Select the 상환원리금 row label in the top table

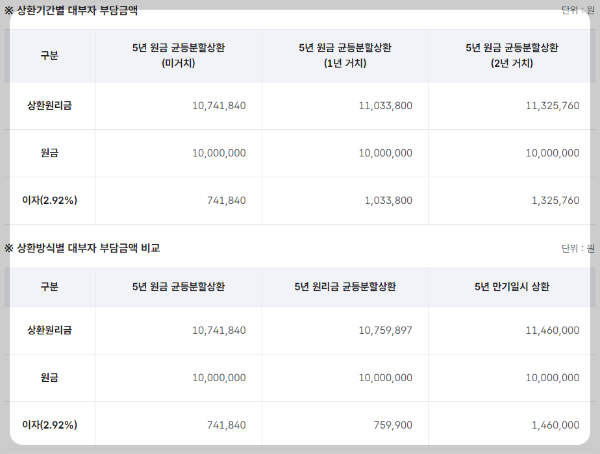click(49, 106)
